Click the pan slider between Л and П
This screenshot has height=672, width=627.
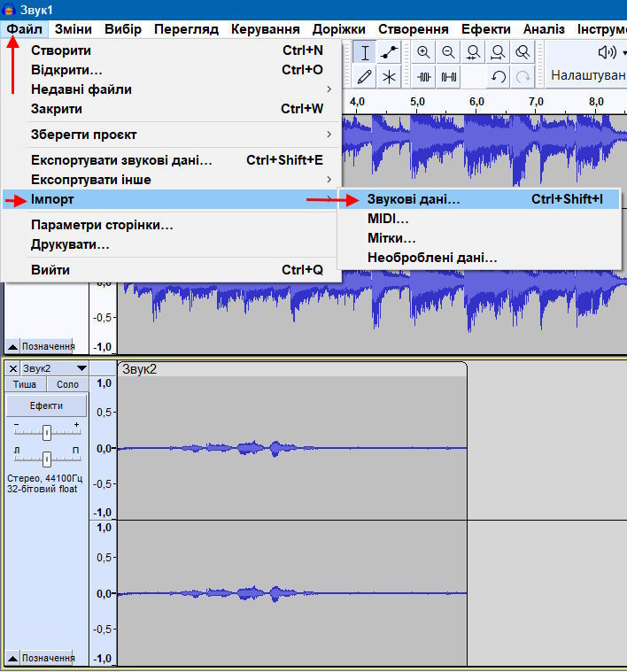pos(47,459)
